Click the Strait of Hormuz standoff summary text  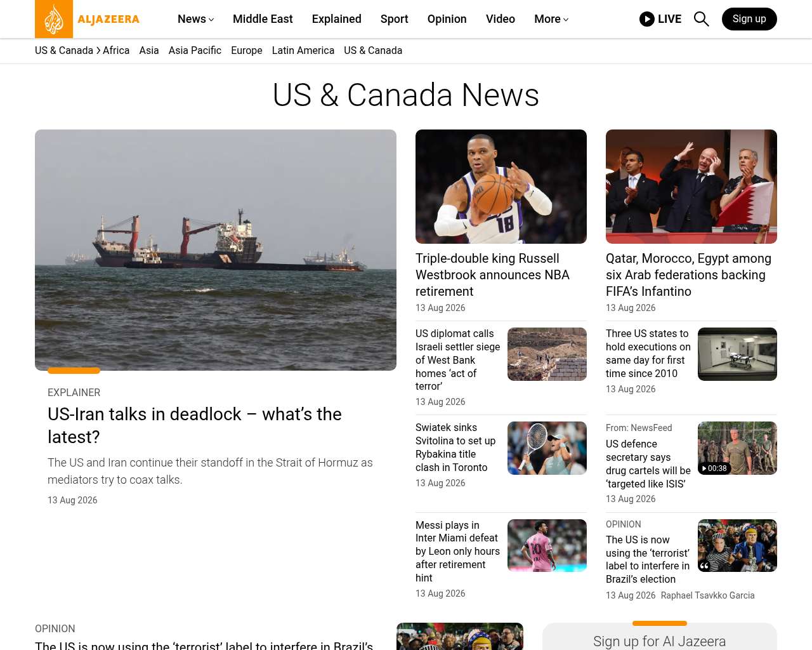coord(210,471)
